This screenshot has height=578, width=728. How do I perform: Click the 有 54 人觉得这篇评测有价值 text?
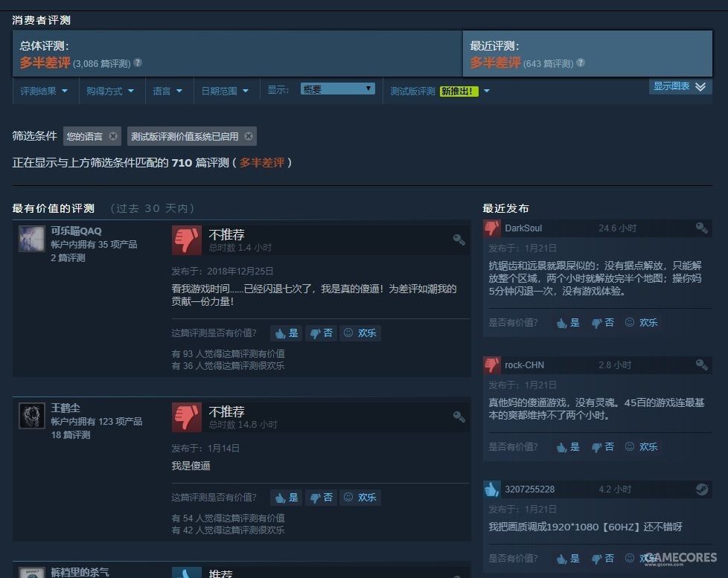pyautogui.click(x=228, y=518)
